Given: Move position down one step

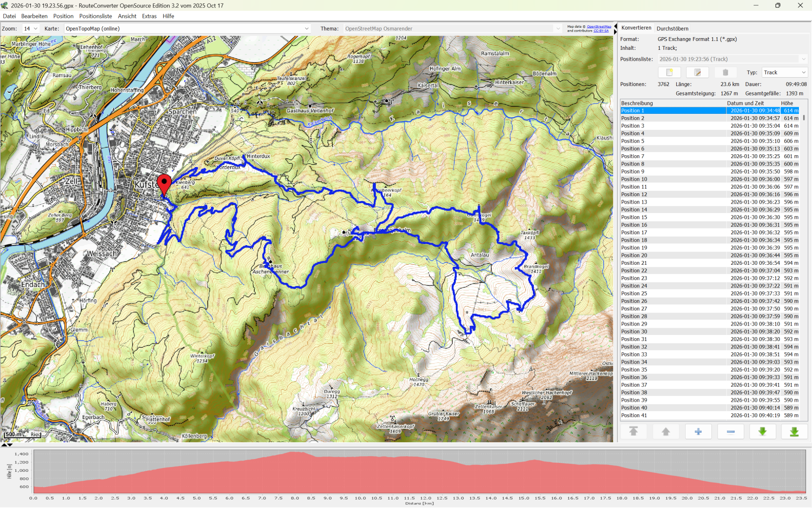Looking at the screenshot, I should pyautogui.click(x=762, y=431).
